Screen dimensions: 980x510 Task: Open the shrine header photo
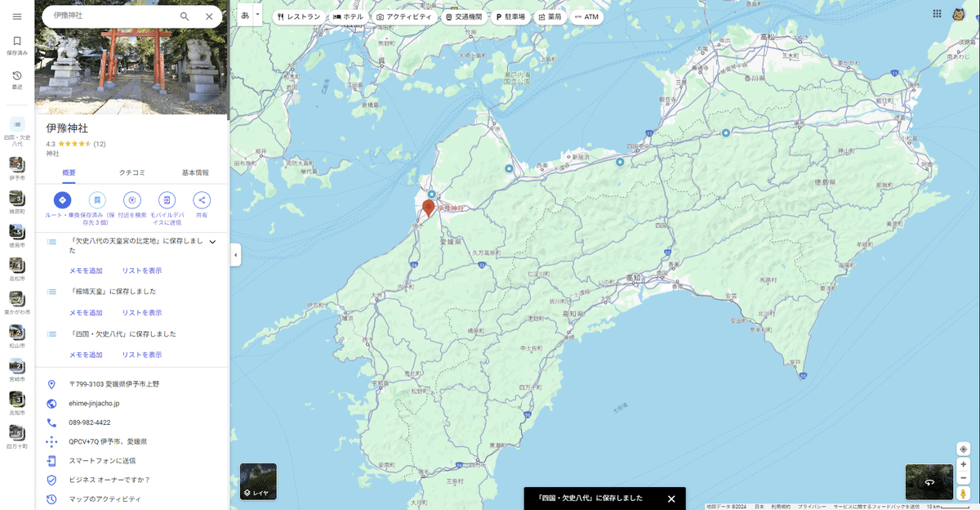coord(131,72)
